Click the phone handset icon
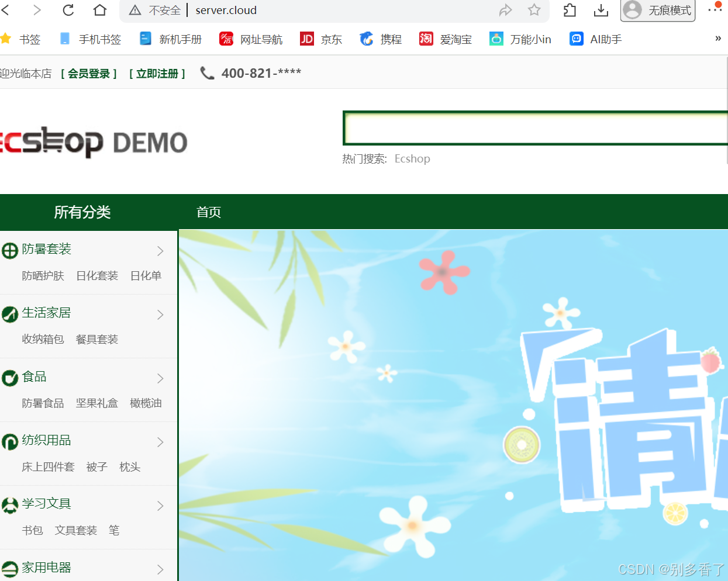728x581 pixels. point(207,73)
